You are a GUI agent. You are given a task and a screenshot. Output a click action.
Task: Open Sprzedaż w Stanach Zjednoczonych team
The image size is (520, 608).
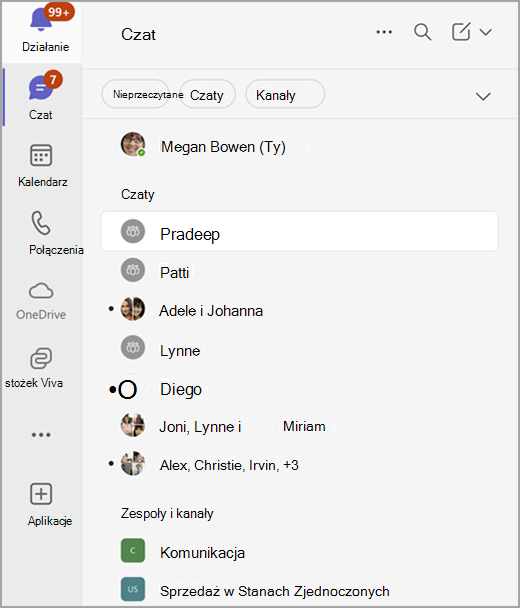[x=299, y=591]
